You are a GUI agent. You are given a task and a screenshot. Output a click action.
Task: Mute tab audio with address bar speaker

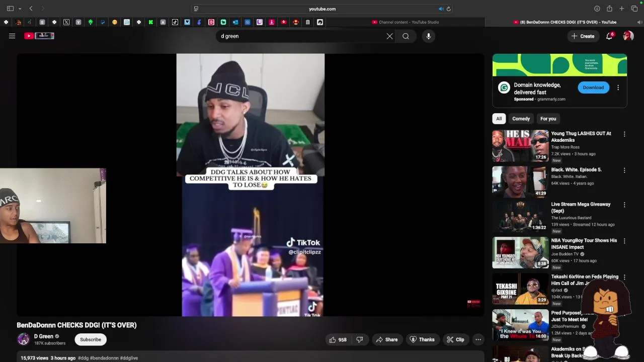pyautogui.click(x=441, y=9)
